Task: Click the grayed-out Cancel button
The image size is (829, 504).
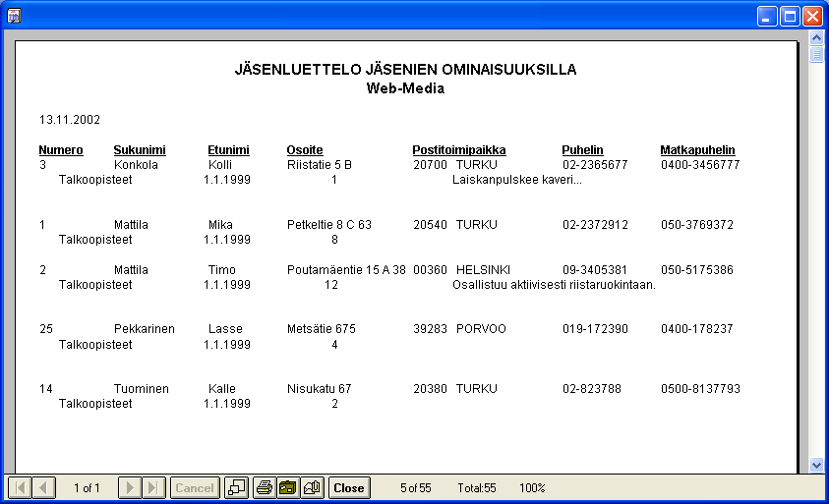Action: 195,487
